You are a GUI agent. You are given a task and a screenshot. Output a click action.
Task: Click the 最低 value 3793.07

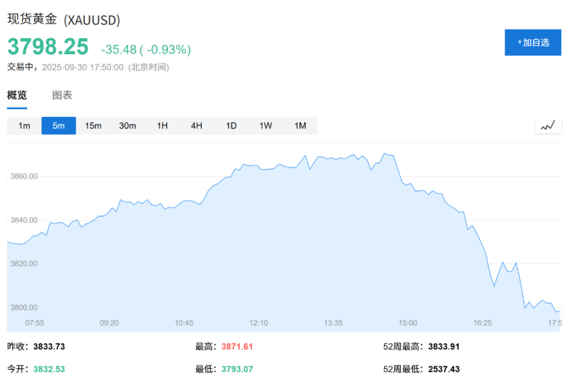click(237, 369)
